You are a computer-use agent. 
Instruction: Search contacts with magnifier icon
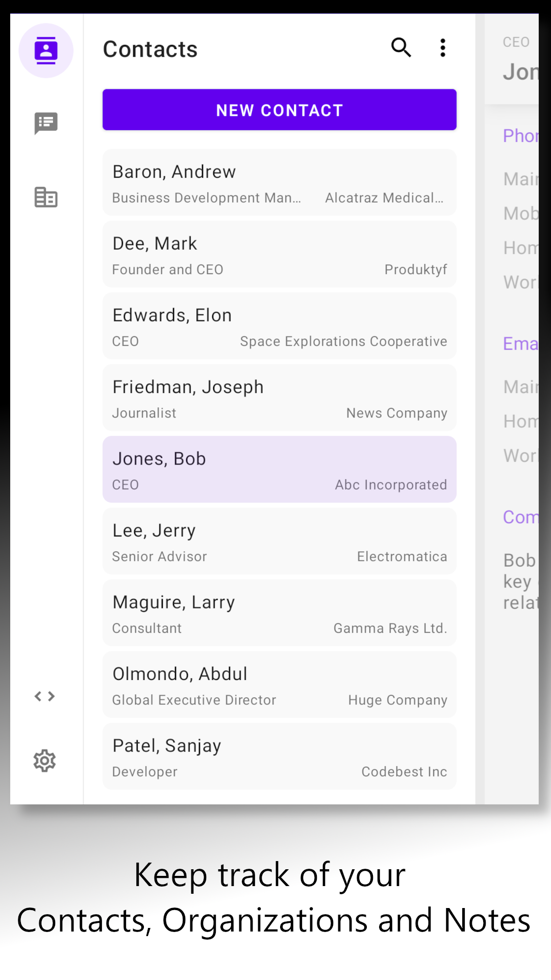(401, 48)
